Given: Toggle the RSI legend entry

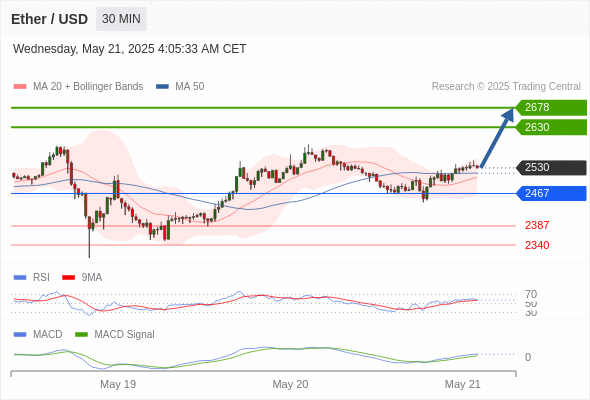Looking at the screenshot, I should coord(32,278).
